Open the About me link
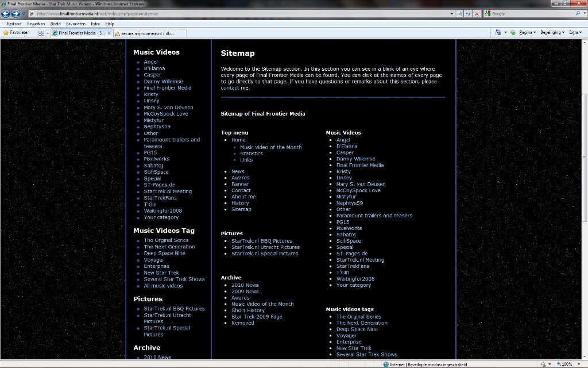This screenshot has height=368, width=588. point(243,197)
